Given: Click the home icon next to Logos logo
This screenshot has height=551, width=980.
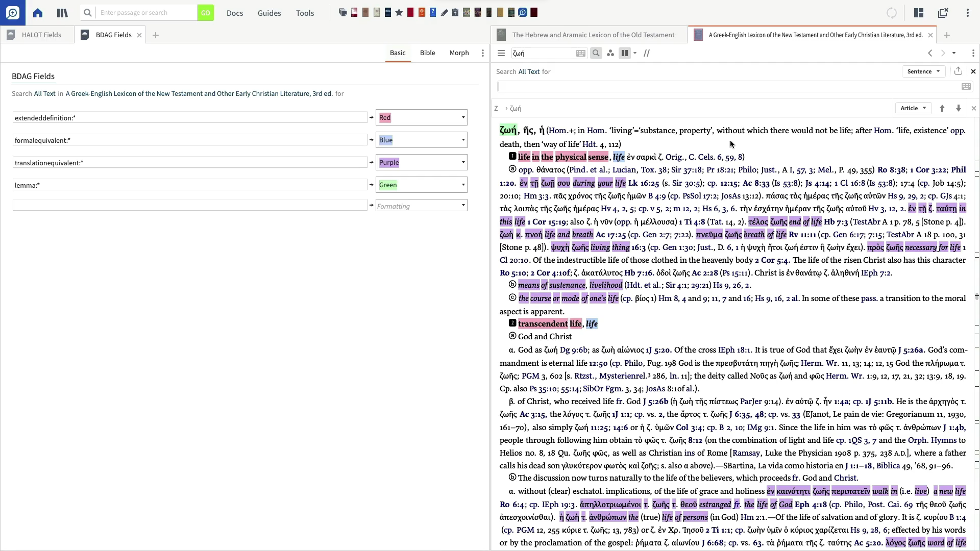Looking at the screenshot, I should point(37,13).
